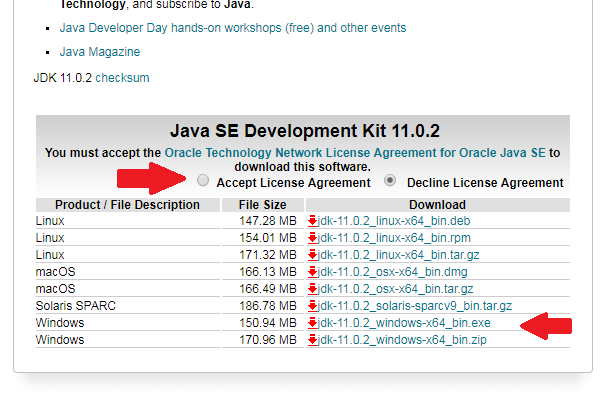
Task: Open jdk-11.0.2_osx-x64_bin.dmg download link
Action: pos(393,272)
